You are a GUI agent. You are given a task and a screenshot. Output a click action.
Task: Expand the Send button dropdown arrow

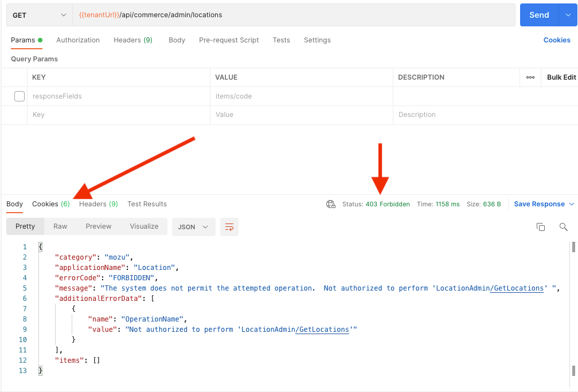568,15
